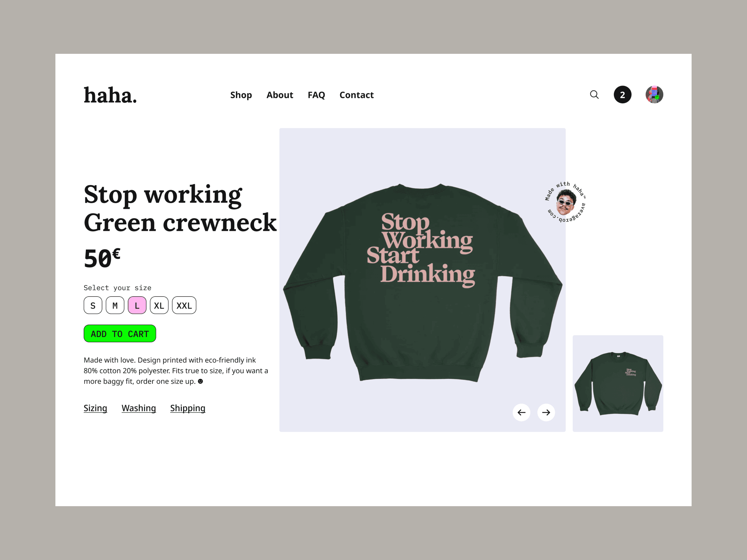Open the FAQ nav link
747x560 pixels.
pyautogui.click(x=317, y=95)
